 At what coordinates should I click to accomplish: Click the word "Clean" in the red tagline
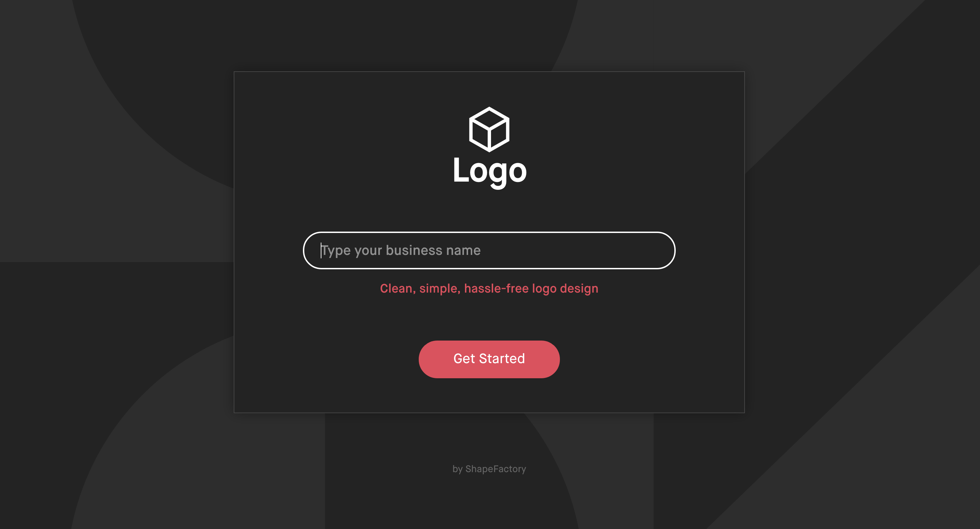396,288
